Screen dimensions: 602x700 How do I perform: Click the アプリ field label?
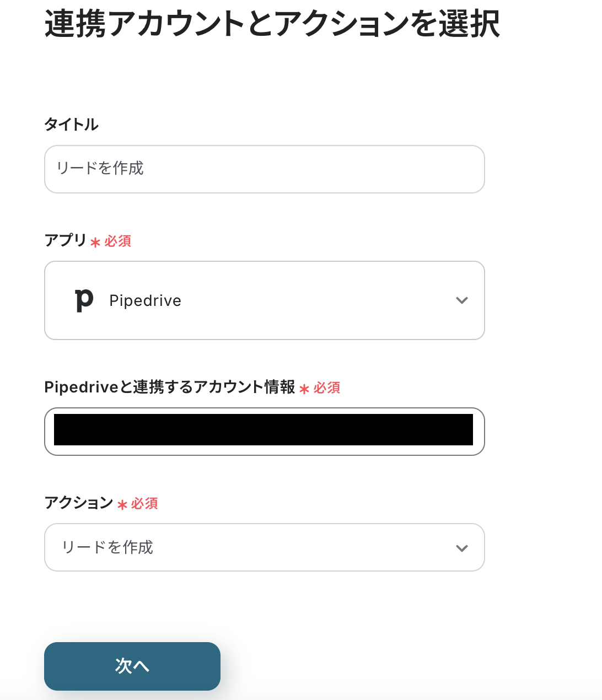click(66, 240)
